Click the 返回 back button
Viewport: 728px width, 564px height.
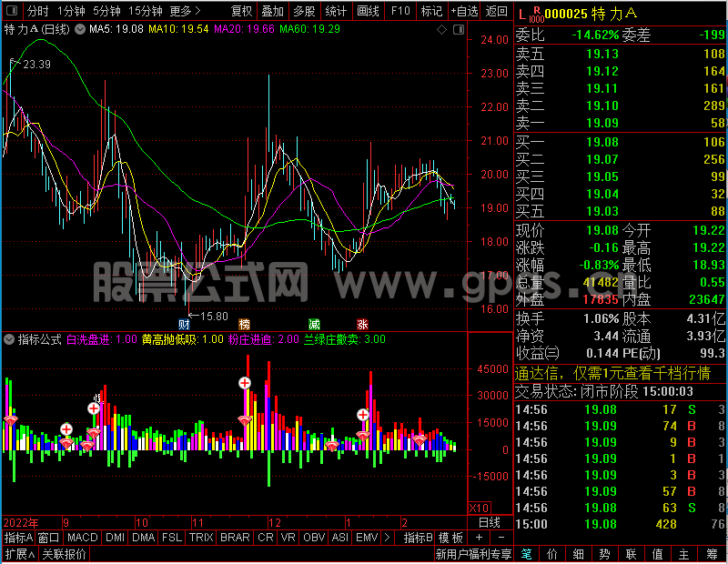[496, 11]
